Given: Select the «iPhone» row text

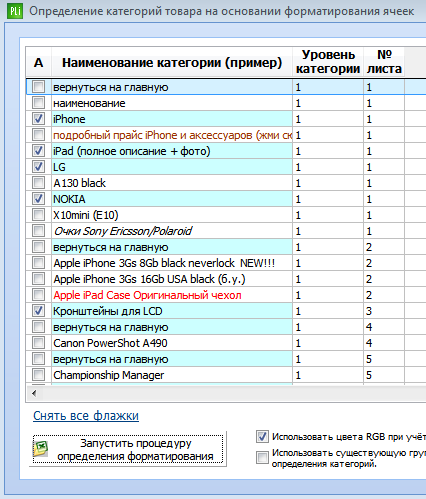Looking at the screenshot, I should point(69,119).
